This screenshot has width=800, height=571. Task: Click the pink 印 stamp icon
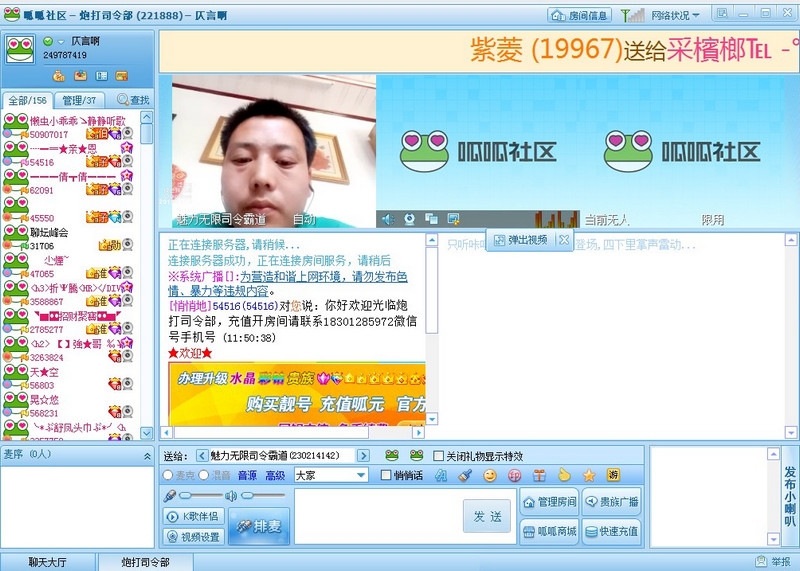pyautogui.click(x=514, y=476)
